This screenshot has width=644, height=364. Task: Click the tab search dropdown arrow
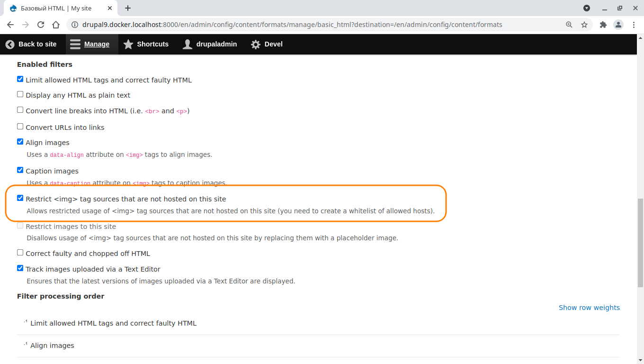[587, 8]
